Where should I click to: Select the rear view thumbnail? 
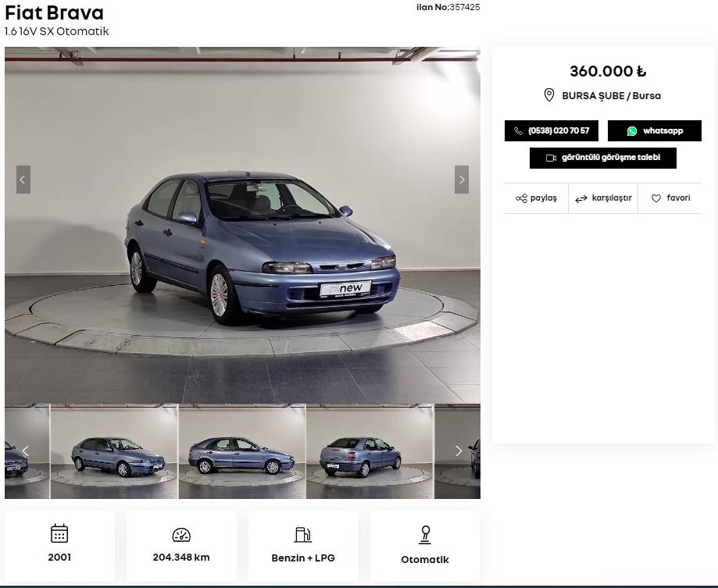[x=370, y=451]
